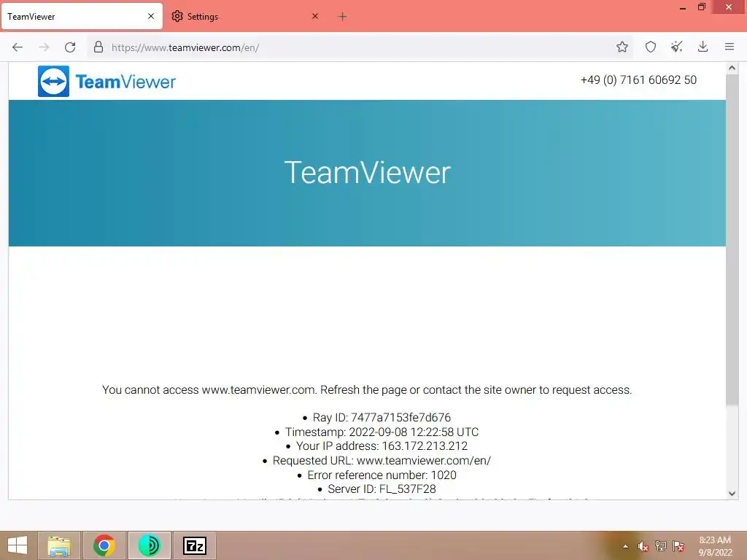Image resolution: width=747 pixels, height=560 pixels.
Task: Click the large TeamViewer banner heading
Action: (368, 172)
